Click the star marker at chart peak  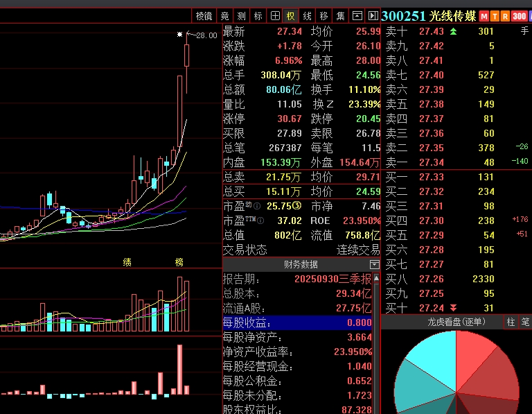[180, 34]
